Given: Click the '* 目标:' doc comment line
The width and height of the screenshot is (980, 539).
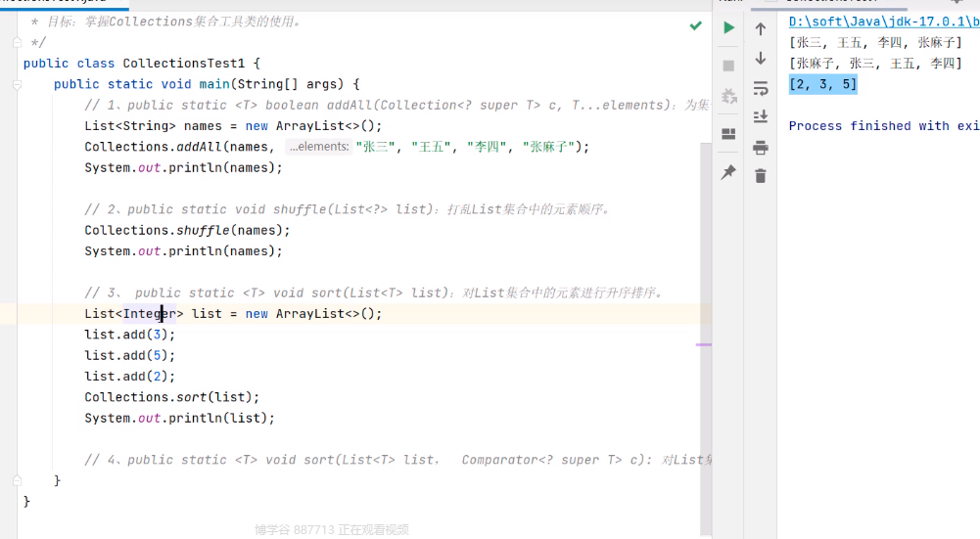Looking at the screenshot, I should (x=166, y=22).
